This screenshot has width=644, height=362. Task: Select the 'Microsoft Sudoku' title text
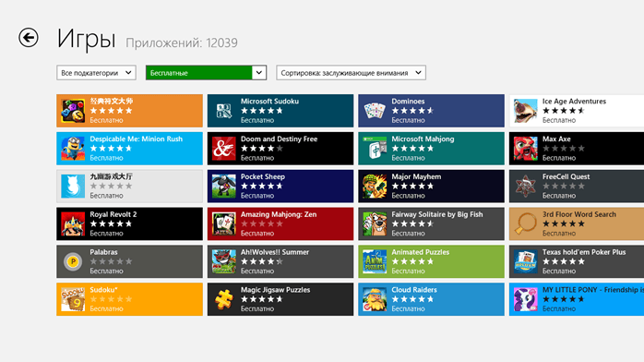tap(269, 101)
